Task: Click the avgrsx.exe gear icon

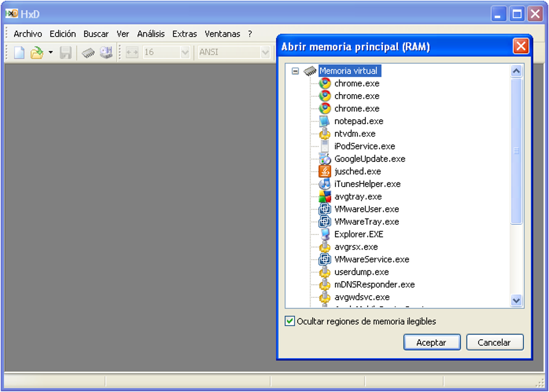Action: [x=325, y=247]
